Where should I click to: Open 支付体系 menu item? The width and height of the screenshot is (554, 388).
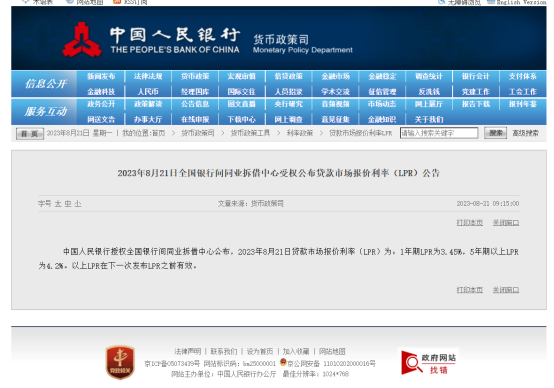click(x=523, y=76)
